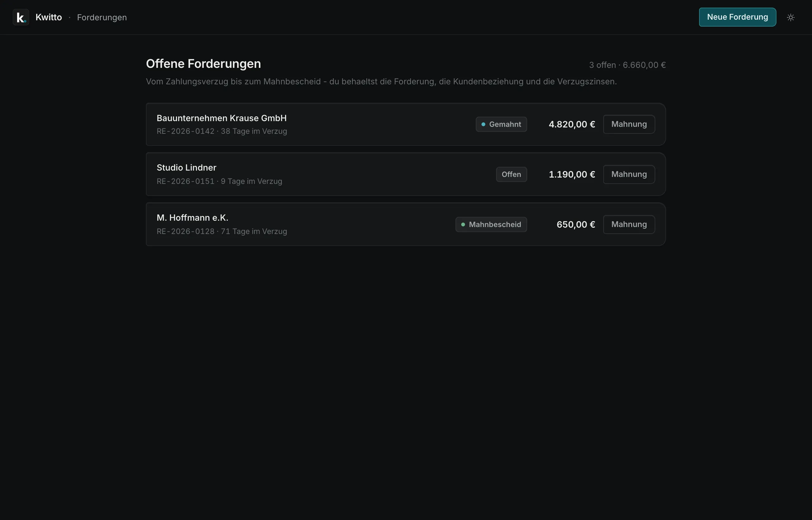Toggle light theme with the sun icon

pyautogui.click(x=791, y=17)
